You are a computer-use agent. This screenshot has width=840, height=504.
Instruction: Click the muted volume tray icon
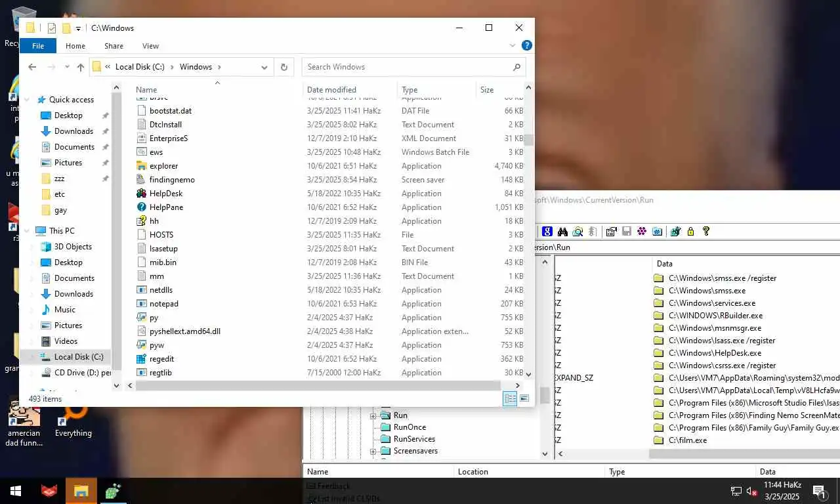coord(752,491)
